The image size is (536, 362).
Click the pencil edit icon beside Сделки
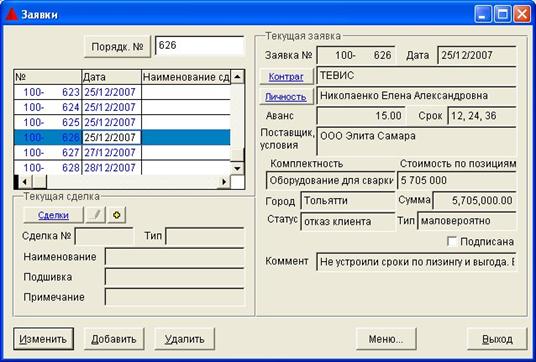[x=96, y=215]
